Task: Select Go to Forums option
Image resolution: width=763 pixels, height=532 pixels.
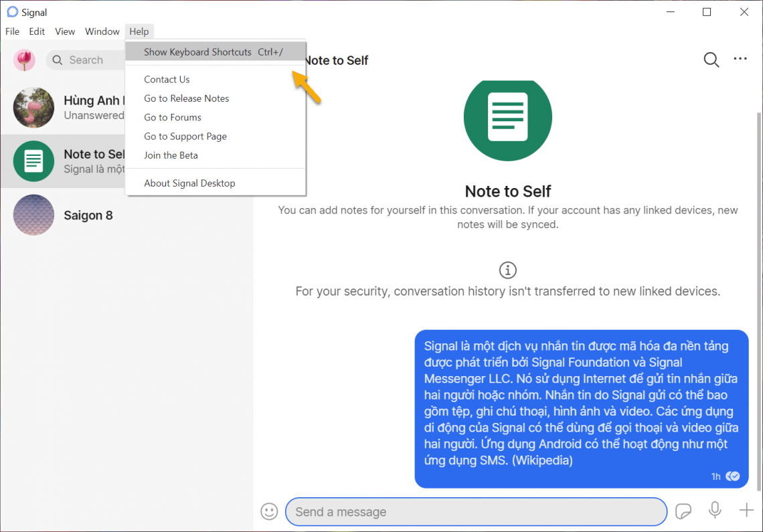Action: coord(173,117)
